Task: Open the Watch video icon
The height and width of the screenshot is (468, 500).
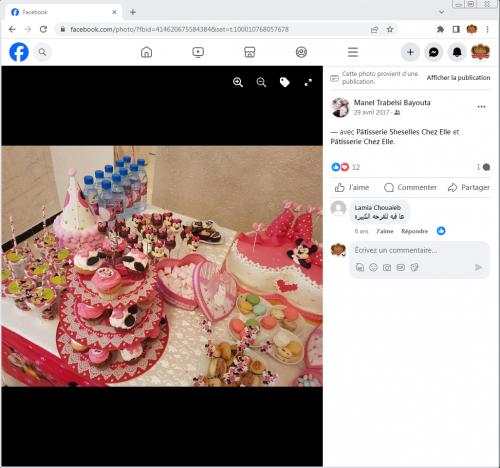Action: point(198,52)
